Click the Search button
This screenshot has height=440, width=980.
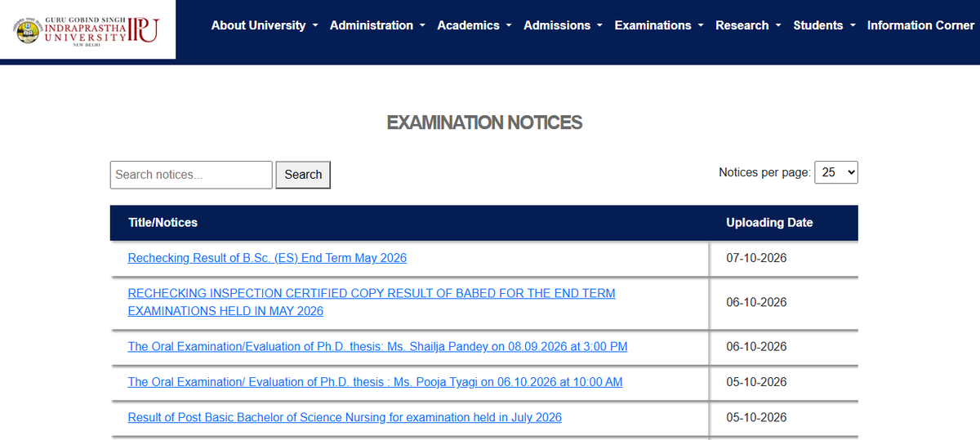click(x=303, y=175)
